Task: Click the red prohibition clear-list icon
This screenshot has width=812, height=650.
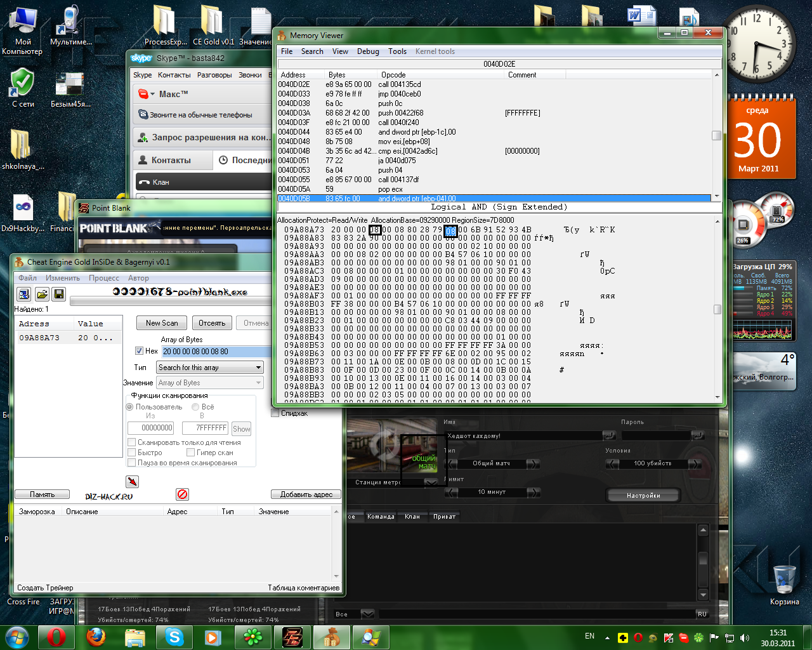Action: point(182,494)
